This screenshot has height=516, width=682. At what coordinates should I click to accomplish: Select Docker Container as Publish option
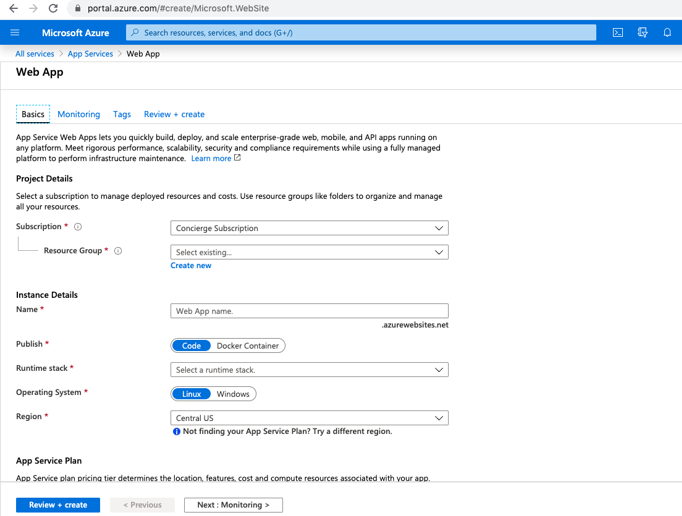point(247,346)
